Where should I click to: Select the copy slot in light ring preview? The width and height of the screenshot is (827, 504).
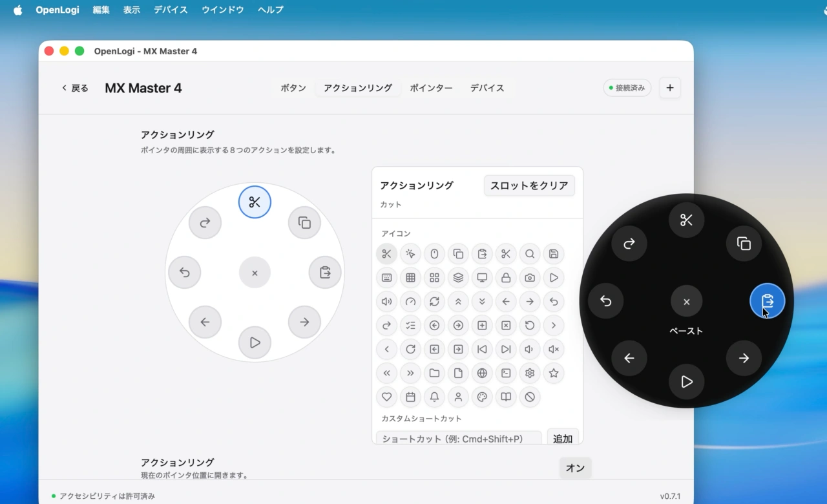point(304,223)
